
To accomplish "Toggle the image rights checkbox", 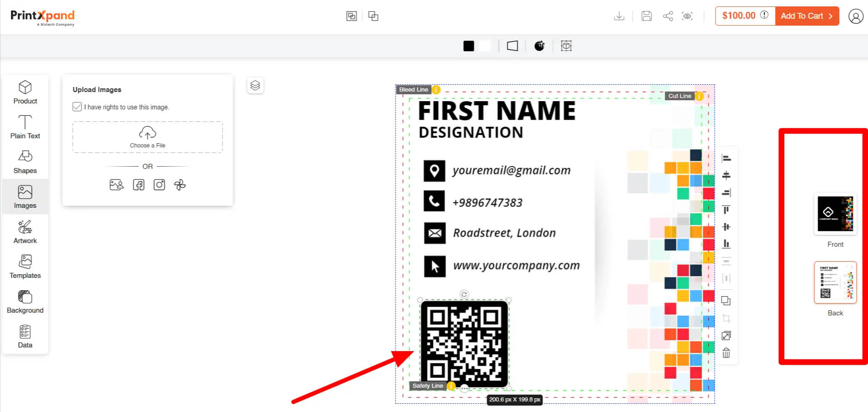I will coord(77,107).
